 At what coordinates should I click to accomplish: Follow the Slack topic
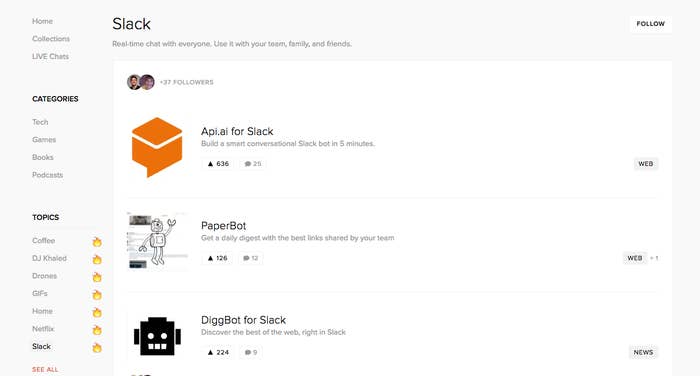coord(650,24)
